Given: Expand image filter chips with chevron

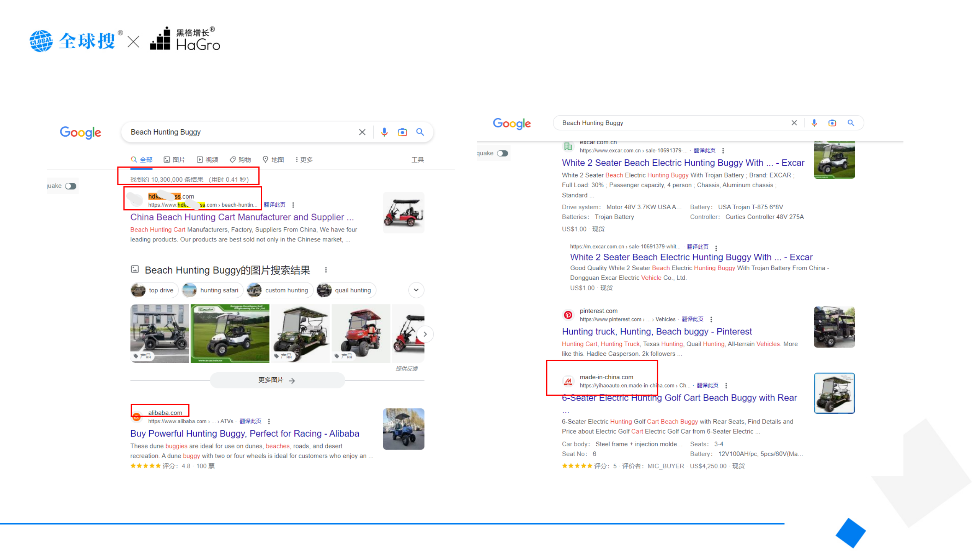Looking at the screenshot, I should pos(416,290).
